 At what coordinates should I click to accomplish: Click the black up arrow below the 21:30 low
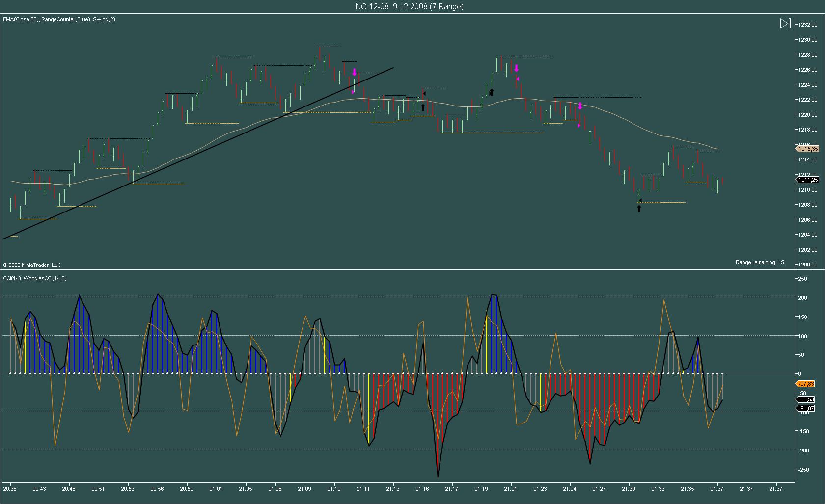tap(639, 209)
